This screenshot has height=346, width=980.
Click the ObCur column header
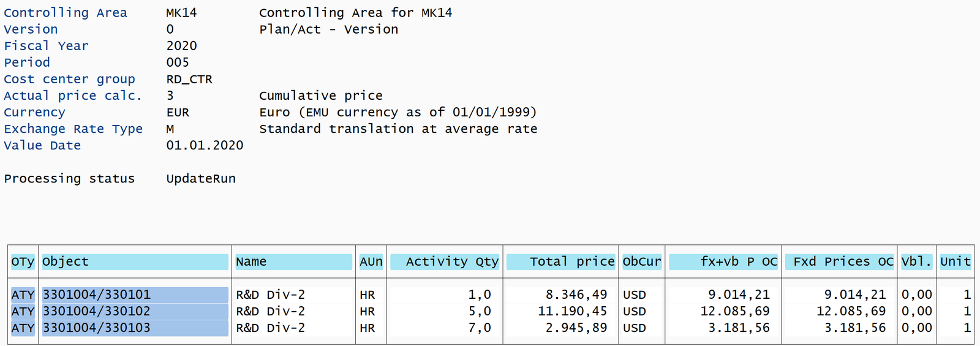point(641,261)
